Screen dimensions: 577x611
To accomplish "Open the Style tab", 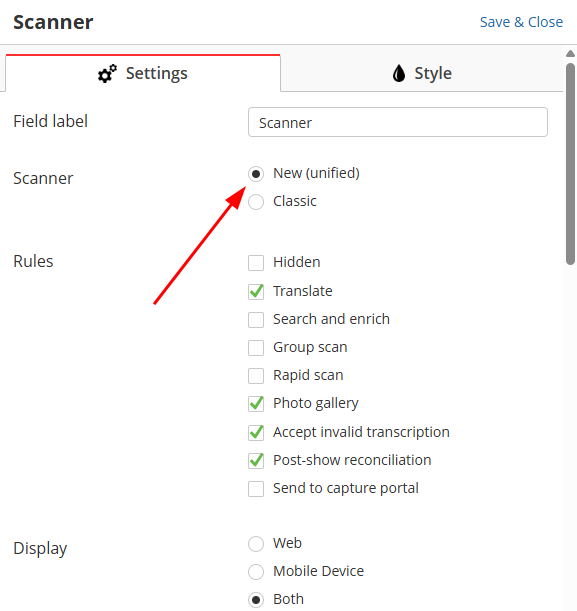I will coord(422,73).
